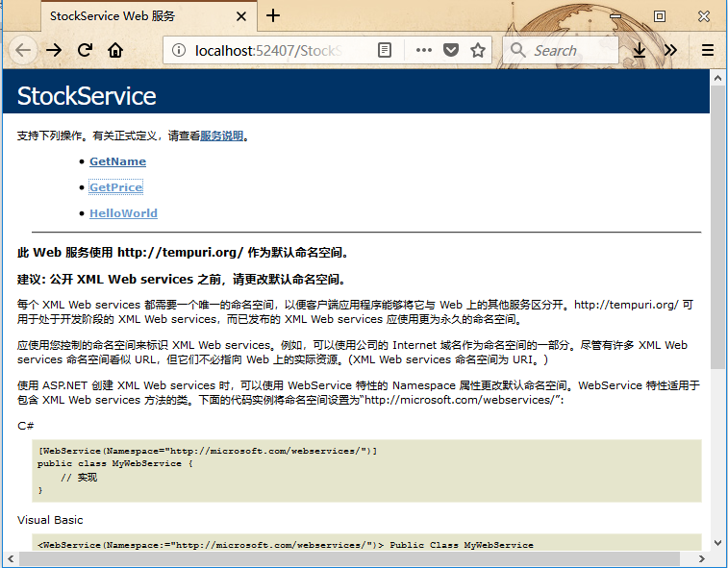The image size is (728, 568).
Task: Go to the Firefox home page
Action: tap(115, 50)
